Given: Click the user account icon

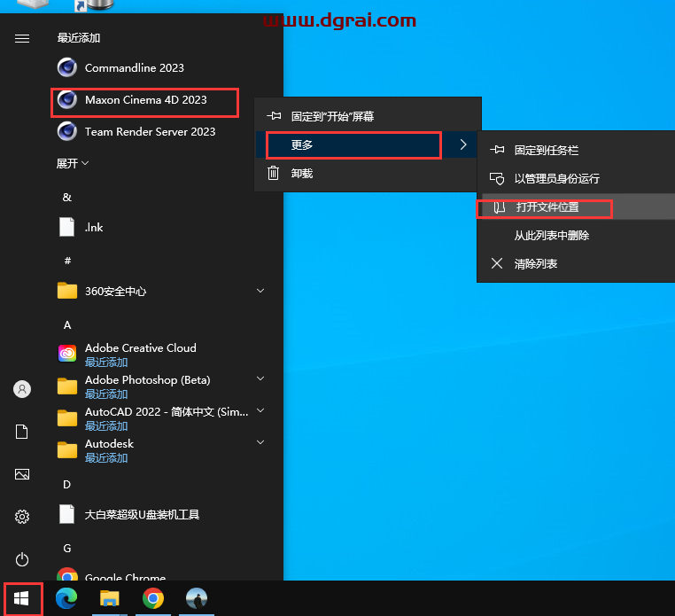Looking at the screenshot, I should (22, 389).
